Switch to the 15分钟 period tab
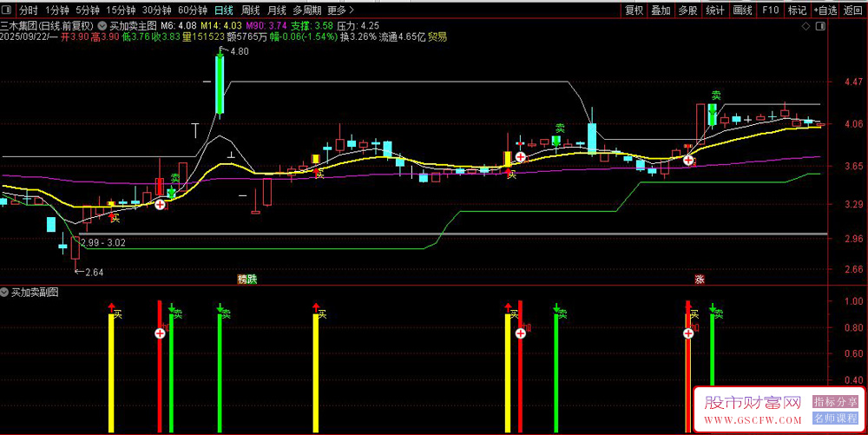 [x=121, y=10]
